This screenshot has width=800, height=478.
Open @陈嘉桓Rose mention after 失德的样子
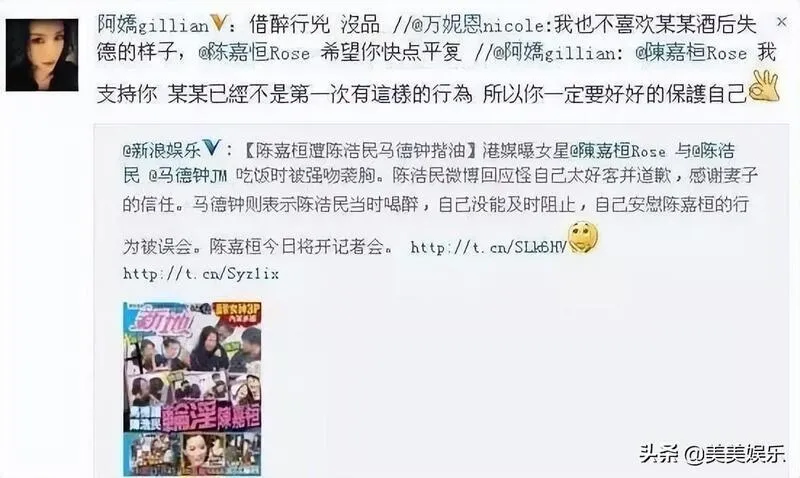(x=254, y=53)
